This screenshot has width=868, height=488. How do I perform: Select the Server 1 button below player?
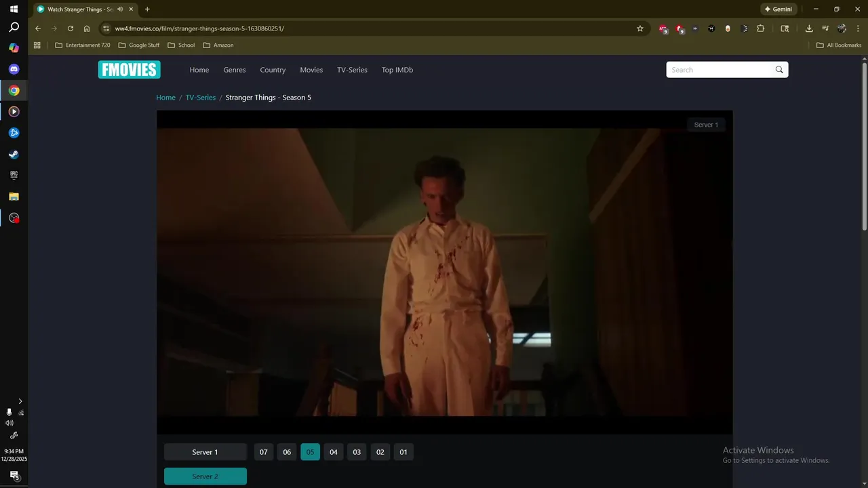[205, 452]
